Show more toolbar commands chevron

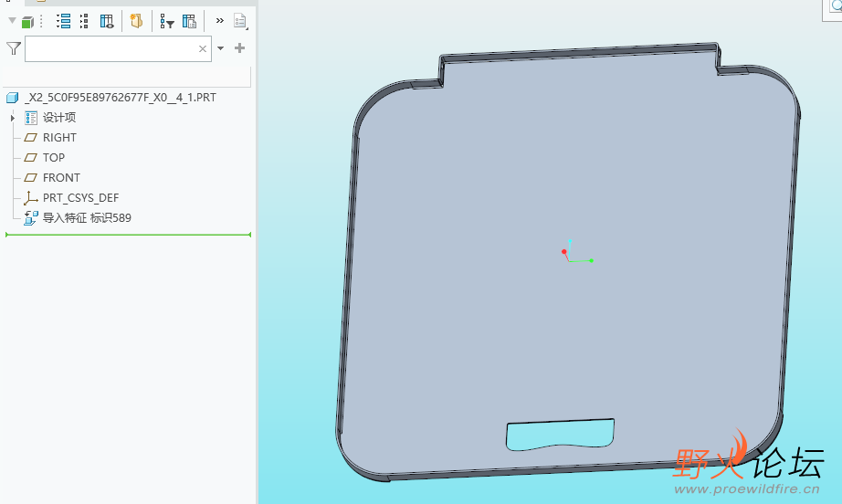pos(219,20)
